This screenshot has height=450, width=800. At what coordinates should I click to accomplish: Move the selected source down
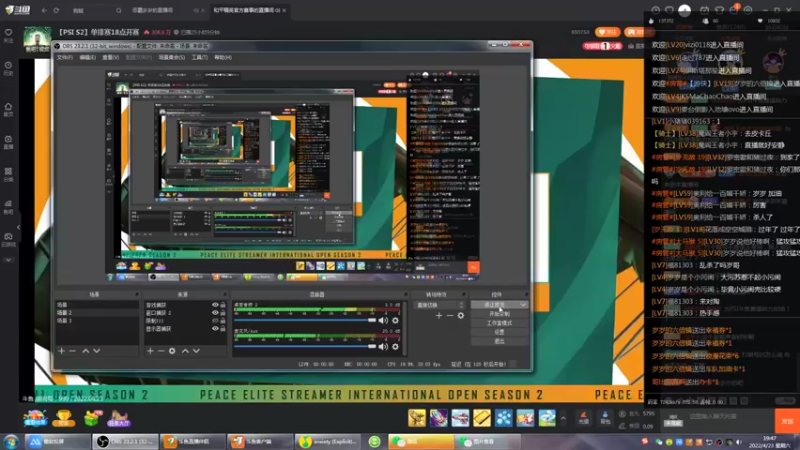196,351
